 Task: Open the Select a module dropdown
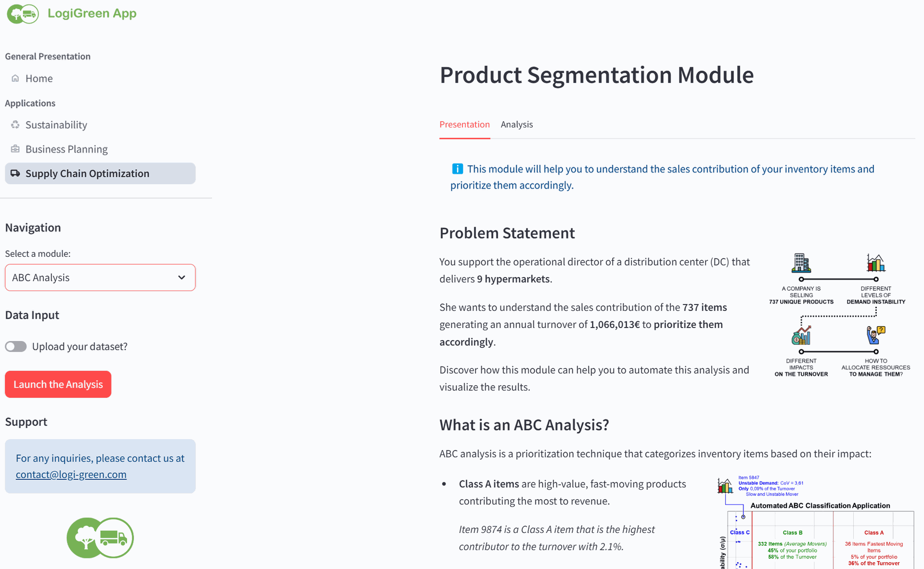(x=100, y=278)
